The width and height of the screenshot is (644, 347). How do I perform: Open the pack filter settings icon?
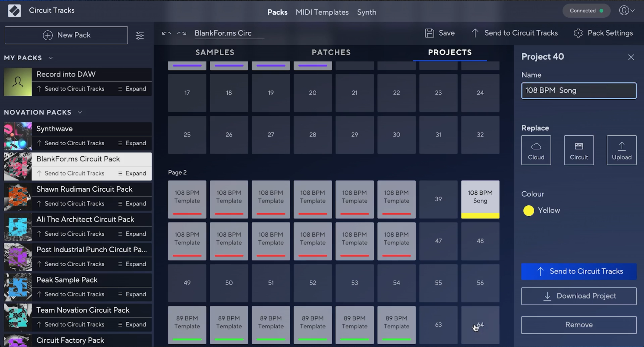click(140, 35)
